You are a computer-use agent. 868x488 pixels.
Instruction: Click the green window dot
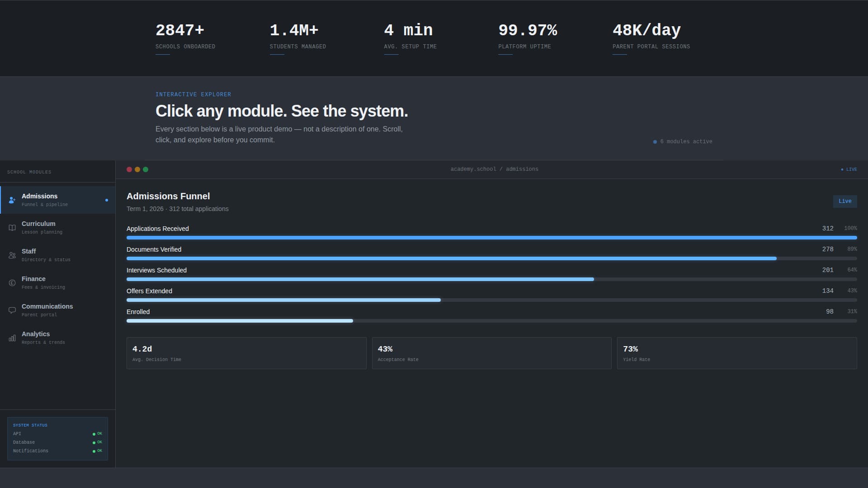146,169
